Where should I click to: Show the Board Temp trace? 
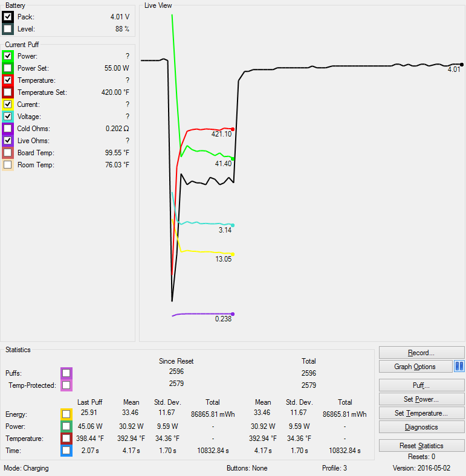point(8,153)
